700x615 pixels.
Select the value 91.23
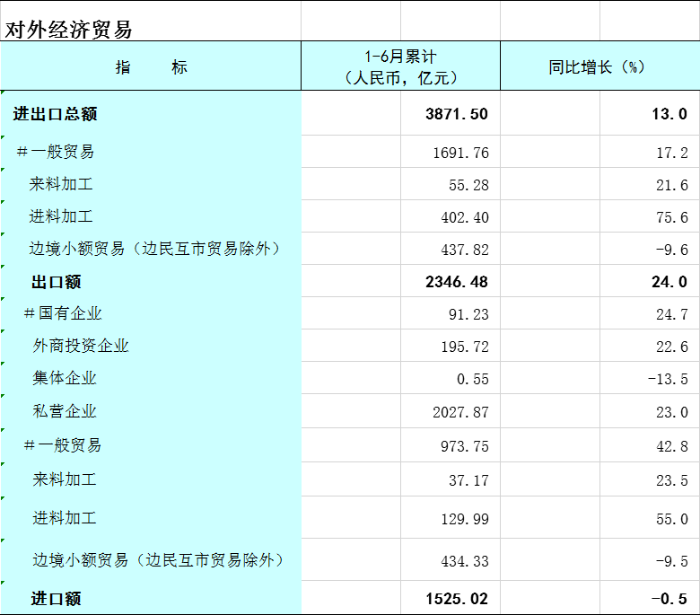468,314
